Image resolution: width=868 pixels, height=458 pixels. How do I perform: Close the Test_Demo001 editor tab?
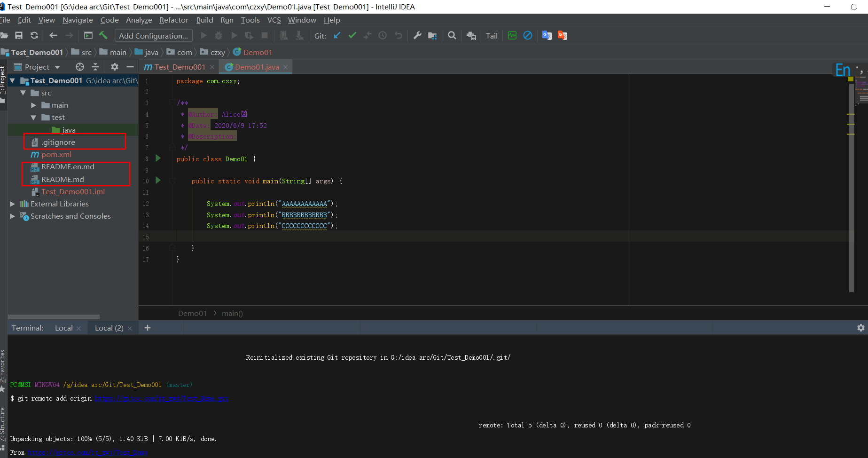pyautogui.click(x=212, y=67)
